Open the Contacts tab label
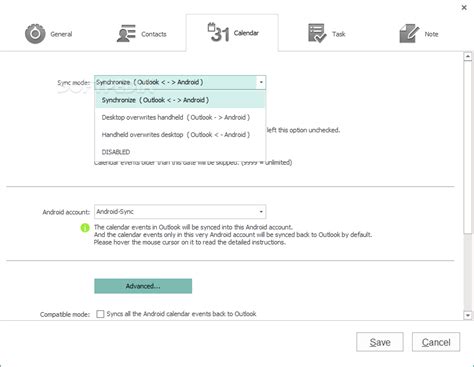This screenshot has height=367, width=474. click(x=154, y=34)
